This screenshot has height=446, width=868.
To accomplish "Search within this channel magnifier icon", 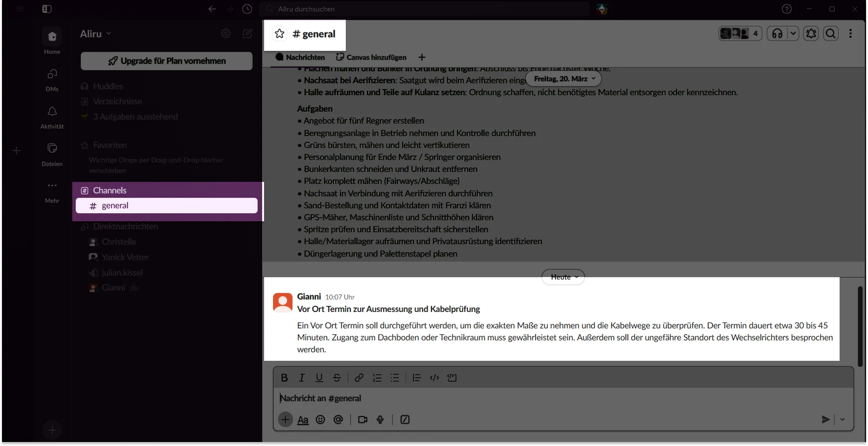I will tap(831, 33).
